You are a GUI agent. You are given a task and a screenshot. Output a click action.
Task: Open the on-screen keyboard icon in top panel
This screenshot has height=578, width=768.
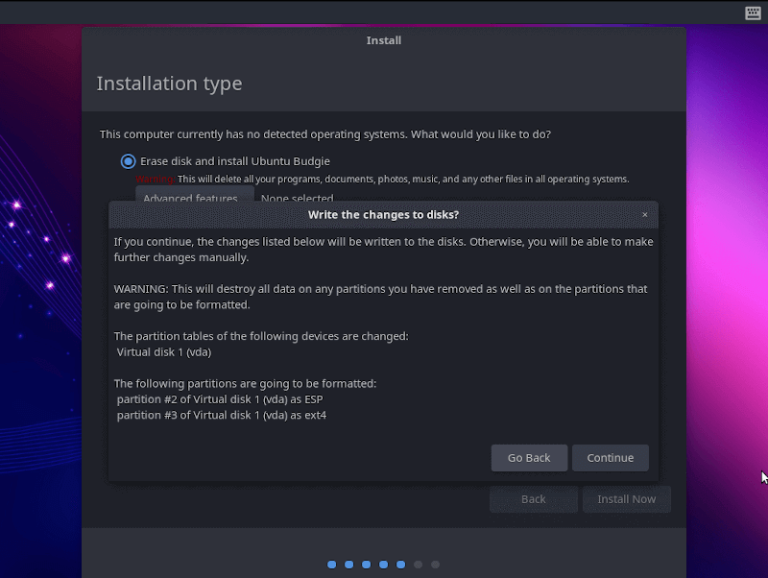pyautogui.click(x=753, y=13)
